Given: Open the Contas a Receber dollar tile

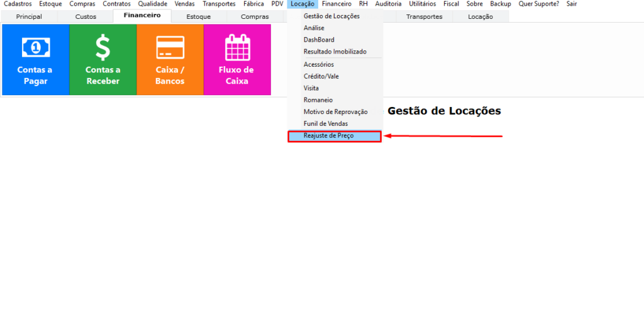Looking at the screenshot, I should [103, 60].
